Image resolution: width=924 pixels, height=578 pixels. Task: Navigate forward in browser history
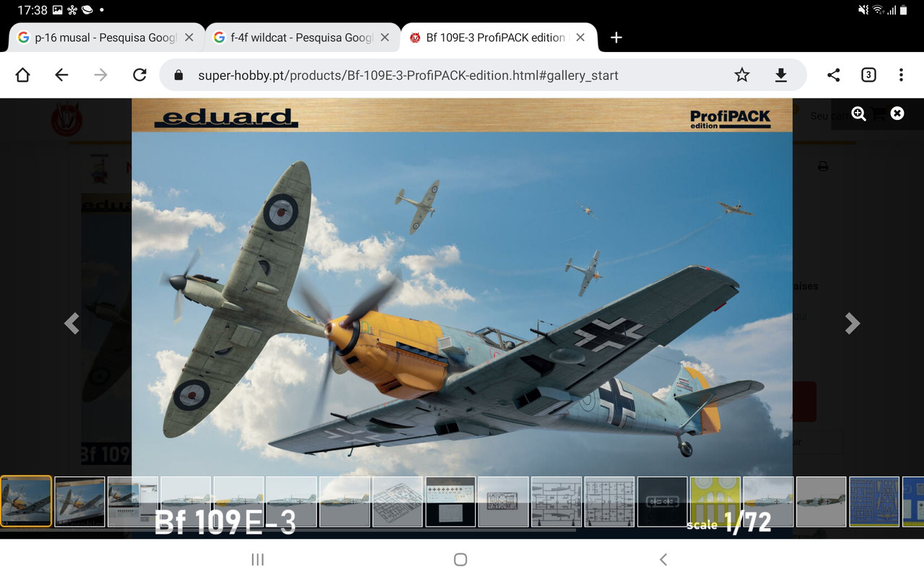tap(100, 75)
